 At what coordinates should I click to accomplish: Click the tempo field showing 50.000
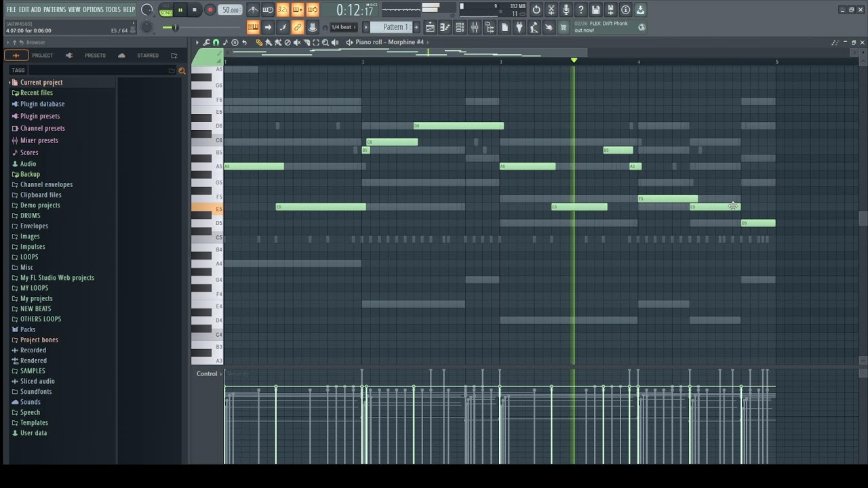(x=231, y=10)
